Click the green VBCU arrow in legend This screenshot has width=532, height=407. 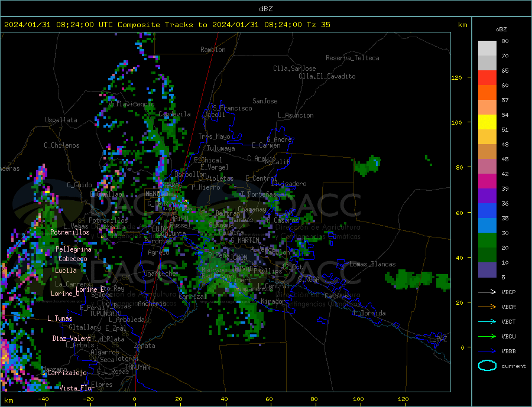point(487,336)
